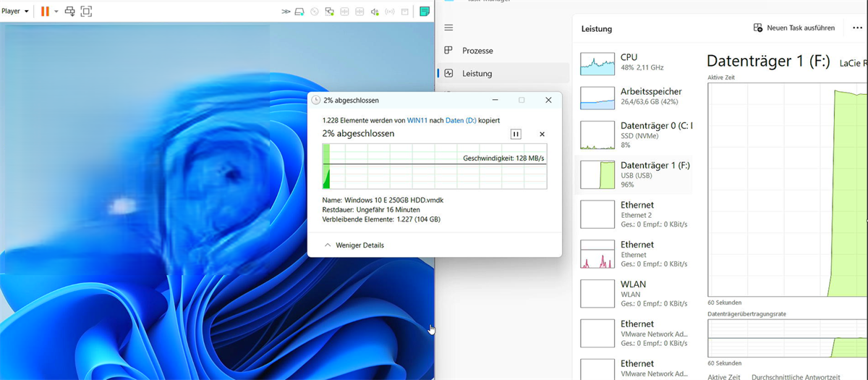This screenshot has width=868, height=380.
Task: Click the first USB device icon
Action: point(344,12)
